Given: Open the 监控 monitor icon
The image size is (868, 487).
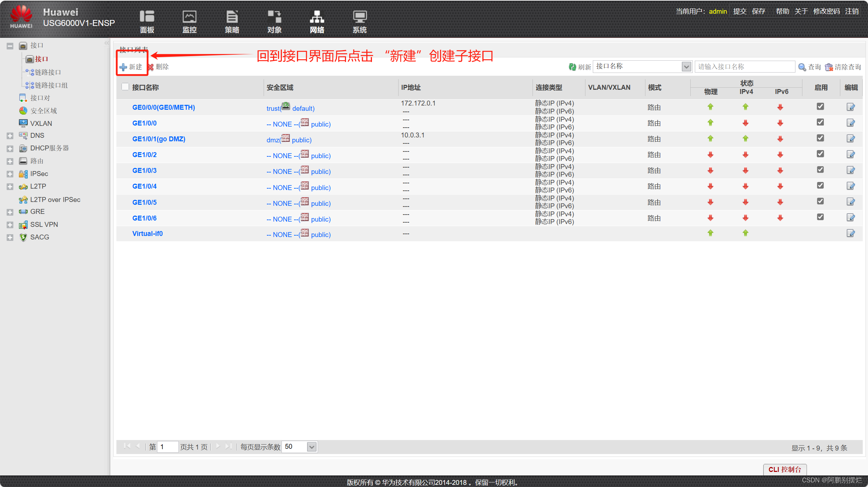Looking at the screenshot, I should (x=189, y=17).
